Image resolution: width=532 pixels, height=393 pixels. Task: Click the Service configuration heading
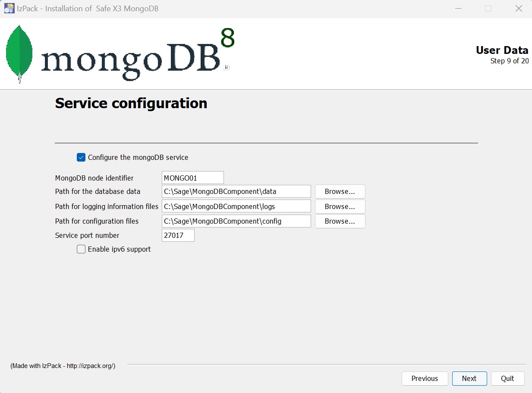[x=131, y=103]
